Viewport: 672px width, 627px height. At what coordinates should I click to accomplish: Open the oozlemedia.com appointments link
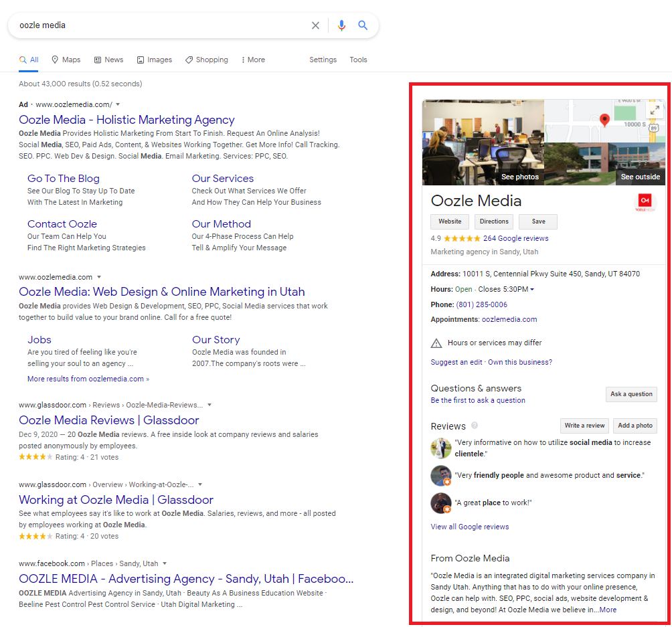(x=509, y=320)
